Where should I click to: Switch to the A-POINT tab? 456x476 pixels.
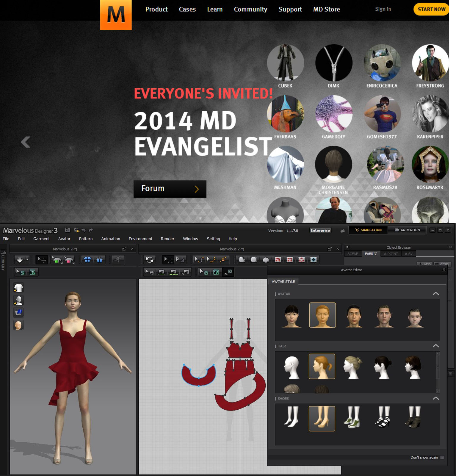pos(391,254)
